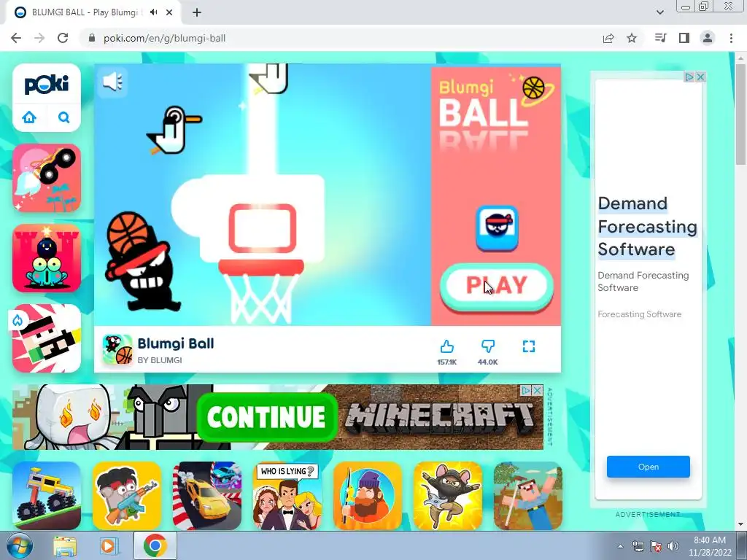
Task: Open the Poki search magnifier icon
Action: [64, 117]
